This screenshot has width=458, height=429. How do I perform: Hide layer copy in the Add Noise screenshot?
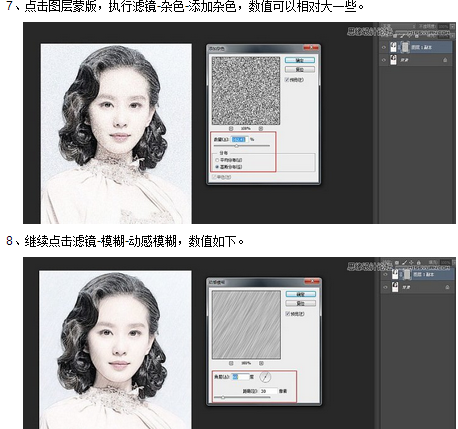[x=384, y=48]
